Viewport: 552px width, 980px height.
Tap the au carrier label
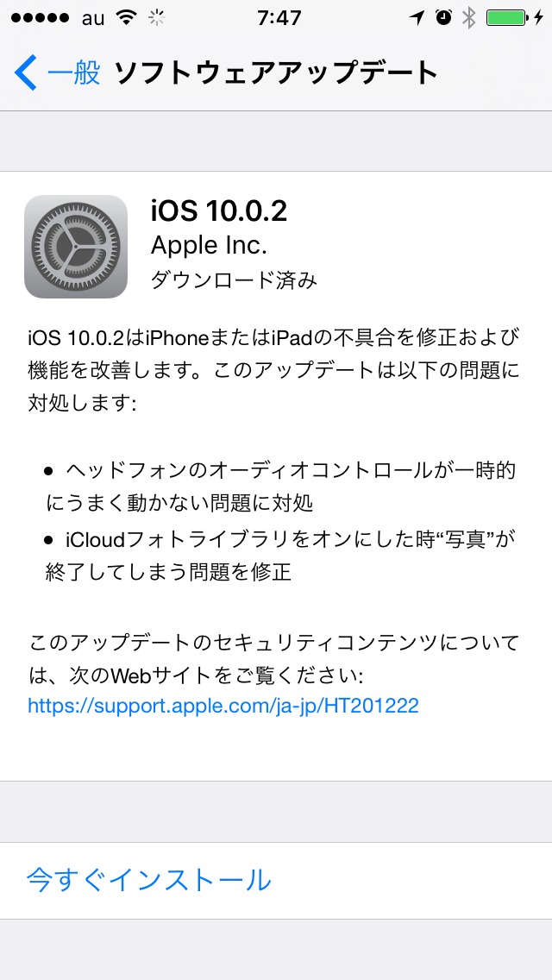(93, 19)
